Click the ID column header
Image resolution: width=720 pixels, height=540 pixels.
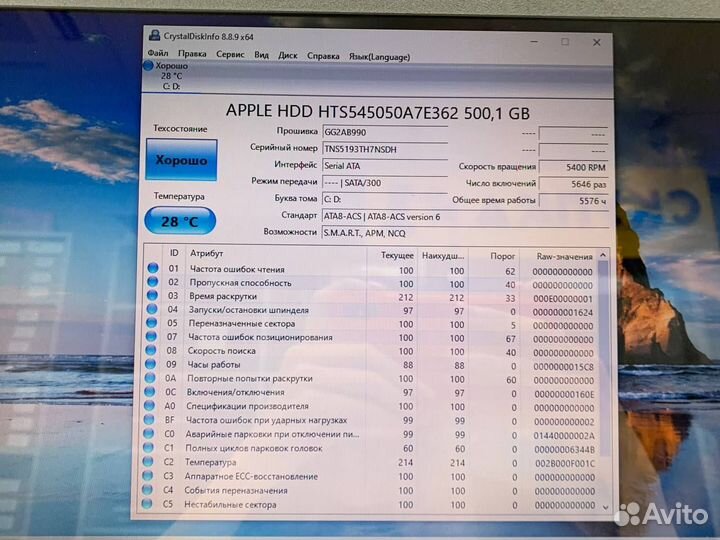click(x=174, y=253)
